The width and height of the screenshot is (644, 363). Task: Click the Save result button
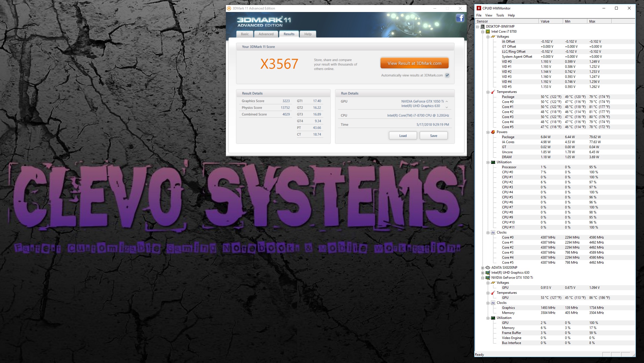point(434,136)
